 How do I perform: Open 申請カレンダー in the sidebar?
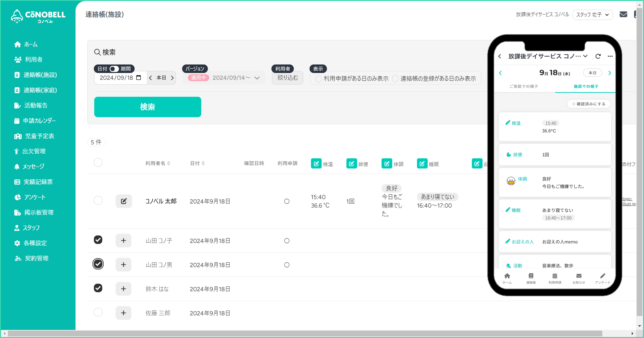pyautogui.click(x=35, y=121)
